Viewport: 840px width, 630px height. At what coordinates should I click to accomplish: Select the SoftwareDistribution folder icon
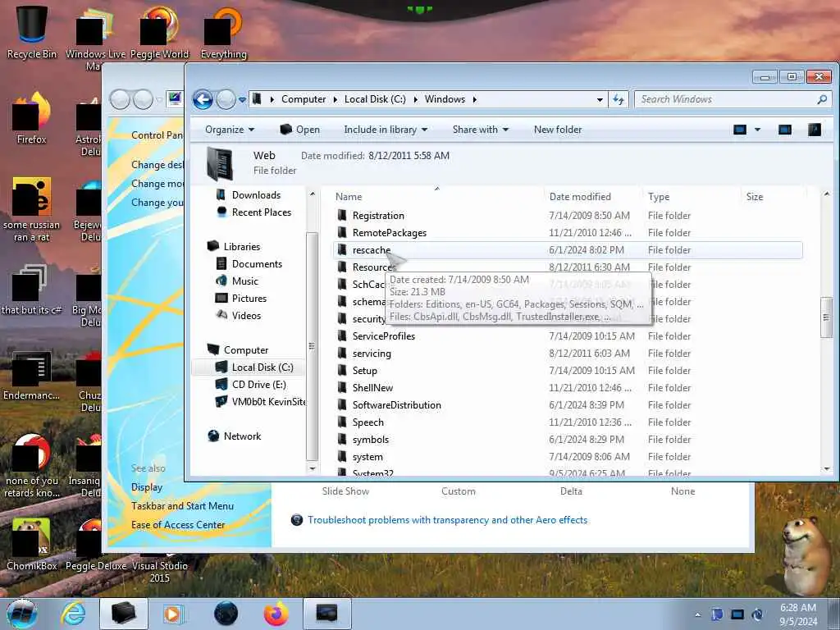(x=342, y=405)
